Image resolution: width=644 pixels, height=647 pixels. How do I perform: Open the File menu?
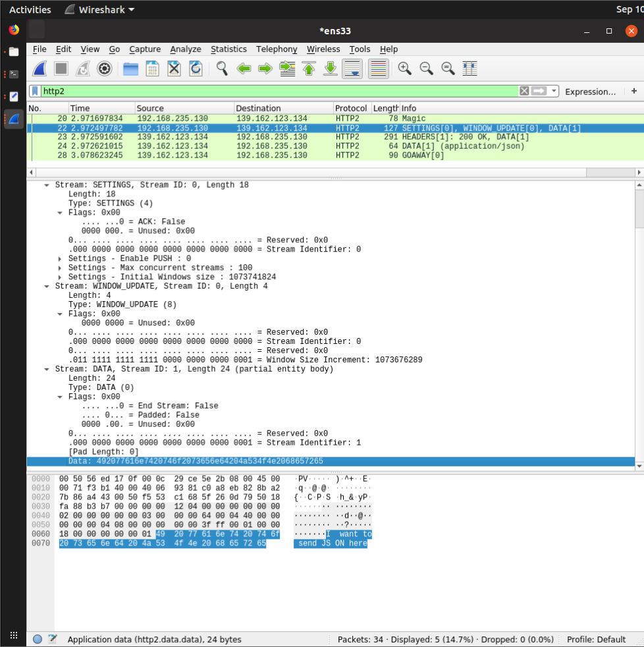40,49
